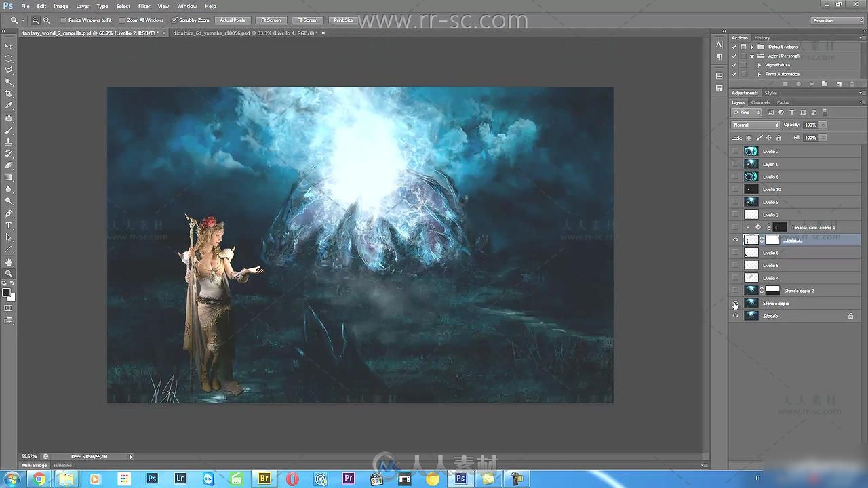Switch to didattica_6d_yamaha document tab
The height and width of the screenshot is (488, 868).
tap(245, 33)
